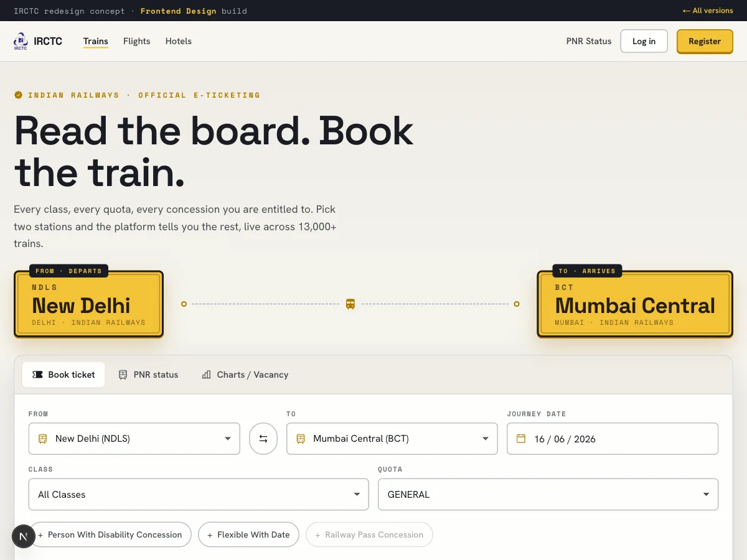Click the IRCTC brand name text

pyautogui.click(x=48, y=41)
